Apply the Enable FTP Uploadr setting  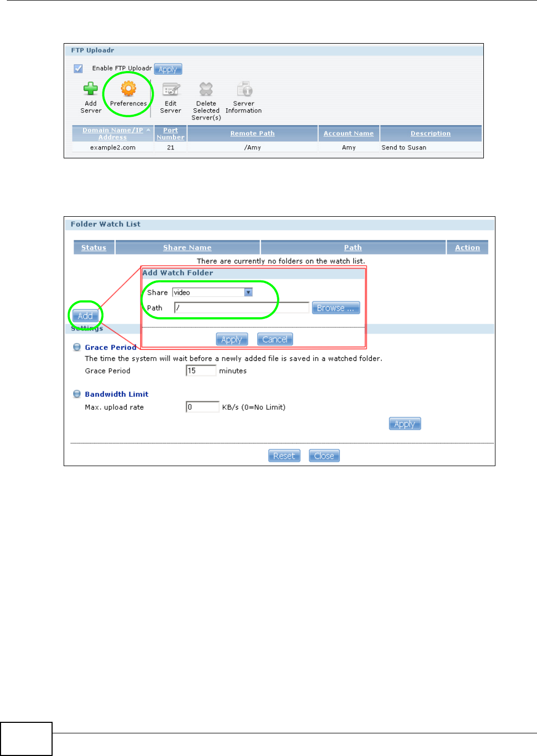[x=168, y=69]
